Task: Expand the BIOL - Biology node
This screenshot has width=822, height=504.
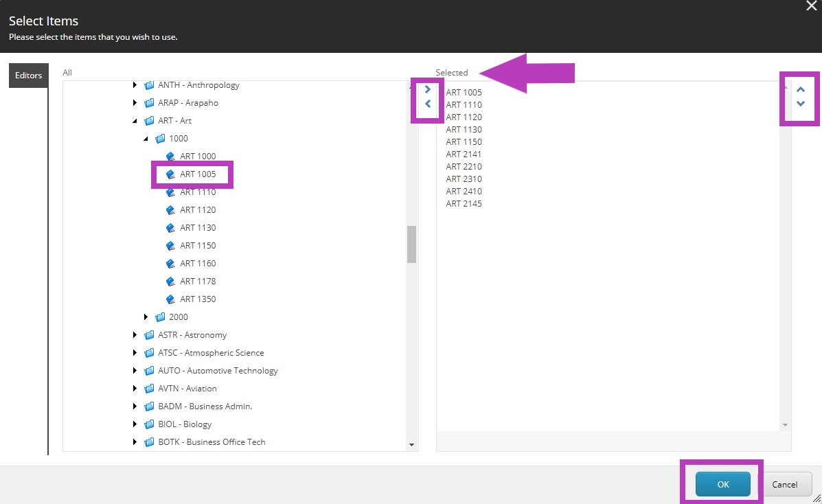Action: click(135, 424)
